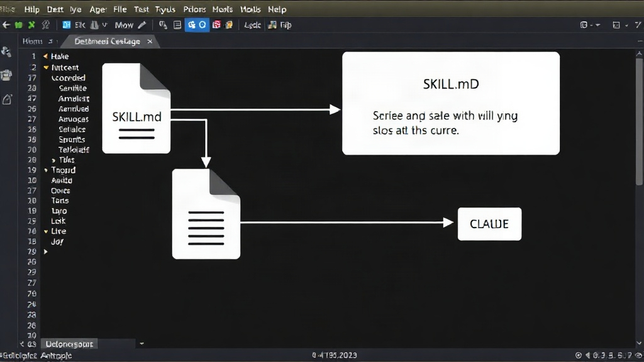Click the gray bucket-shaped toolbar icon
This screenshot has width=644, height=362.
point(94,25)
